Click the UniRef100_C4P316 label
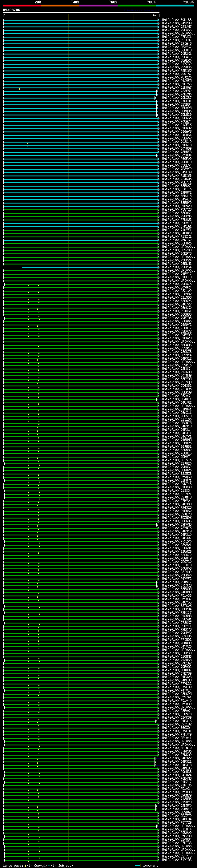The width and height of the screenshot is (197, 868). click(177, 721)
